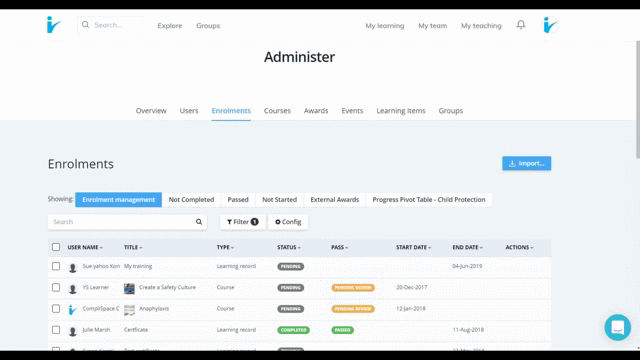This screenshot has width=640, height=360.
Task: Click the header Search field
Action: [111, 25]
